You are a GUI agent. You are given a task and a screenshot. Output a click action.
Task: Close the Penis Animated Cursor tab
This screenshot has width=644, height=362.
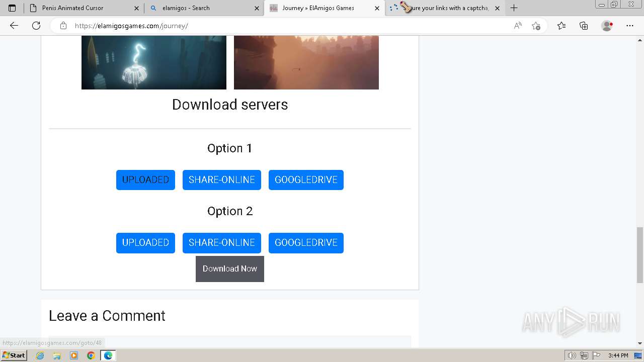coord(136,8)
